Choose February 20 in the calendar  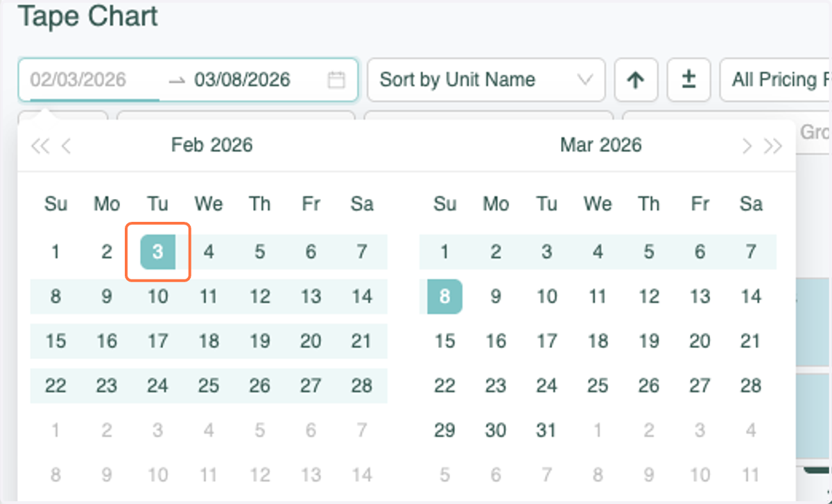311,340
